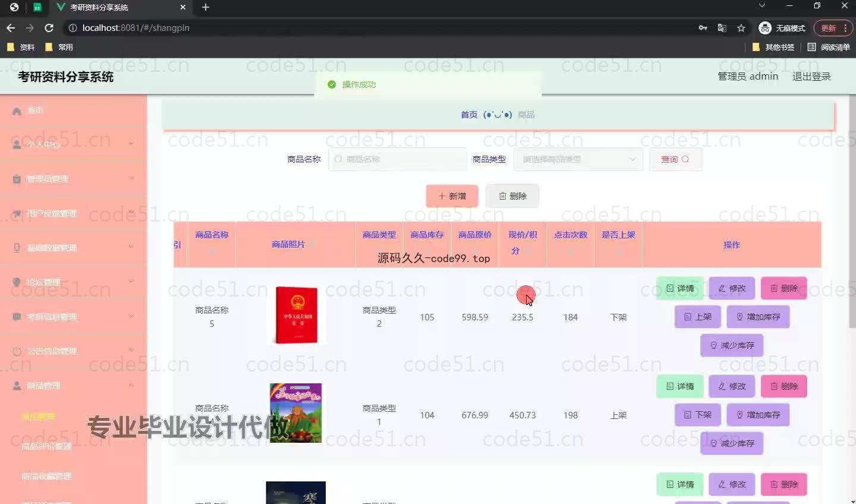Reload the page with the refresh icon
Image resolution: width=856 pixels, height=504 pixels.
(x=49, y=28)
